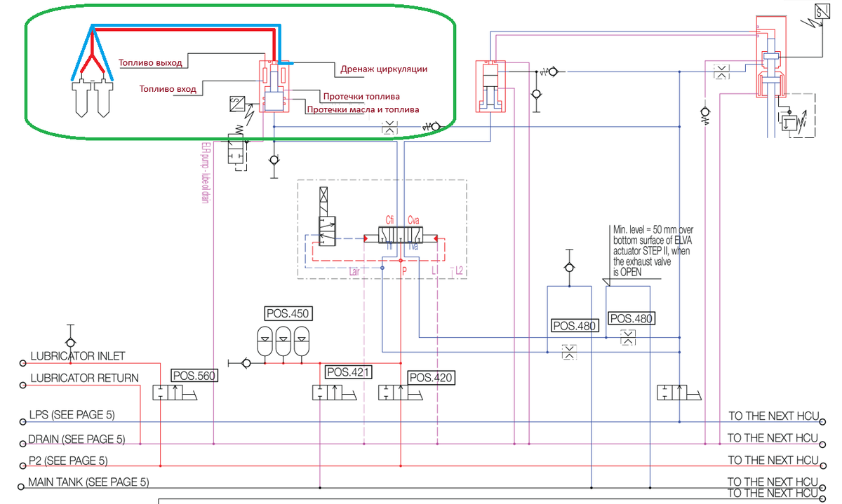Click the sensor symbol at top right corner
842x504 pixels.
[x=823, y=12]
